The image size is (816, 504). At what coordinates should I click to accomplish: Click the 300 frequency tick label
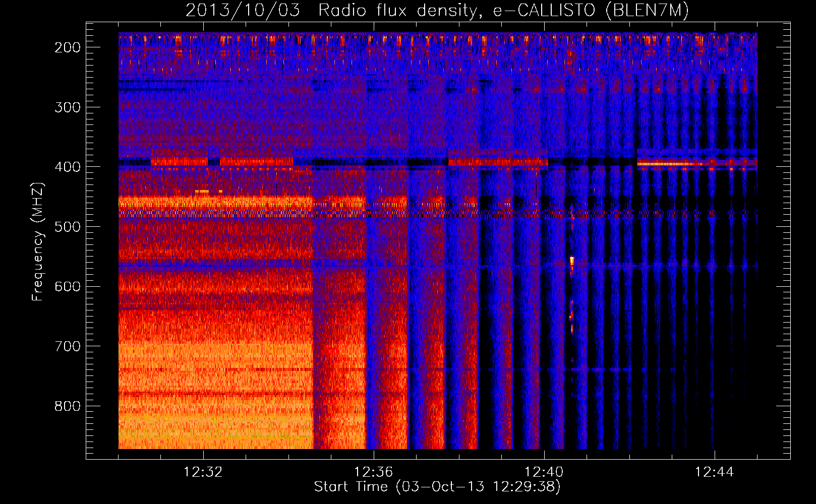coord(68,107)
